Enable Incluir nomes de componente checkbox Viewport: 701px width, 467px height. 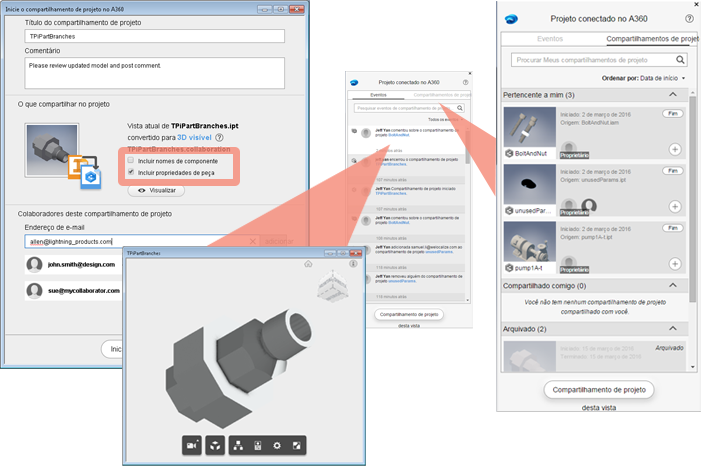coord(131,160)
